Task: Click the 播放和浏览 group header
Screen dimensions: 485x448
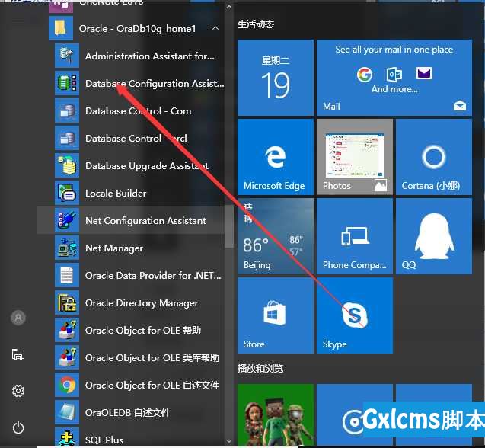Action: pyautogui.click(x=260, y=369)
